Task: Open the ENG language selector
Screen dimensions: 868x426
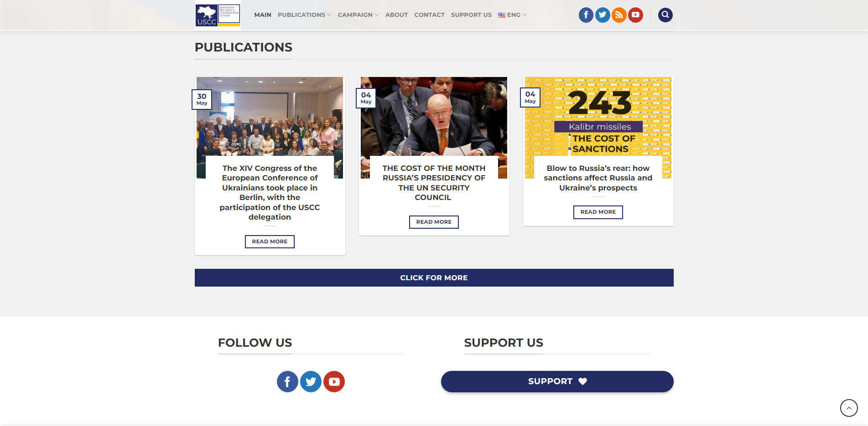Action: click(x=512, y=15)
